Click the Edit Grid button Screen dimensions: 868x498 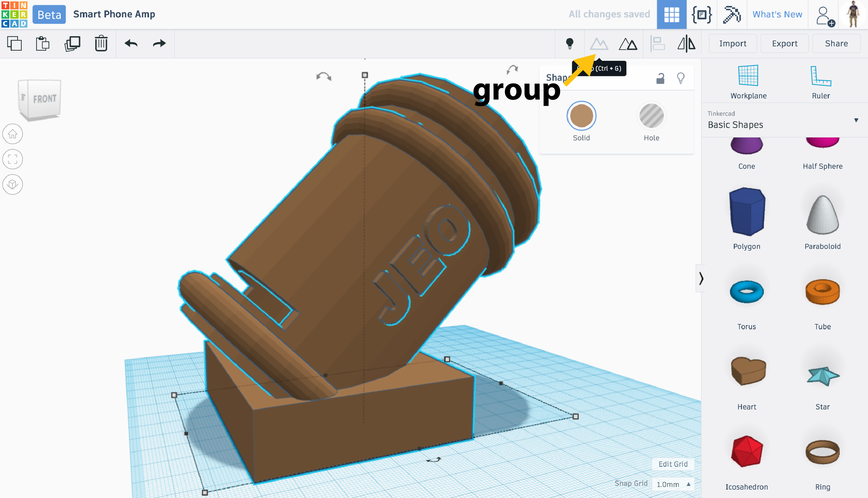coord(673,464)
